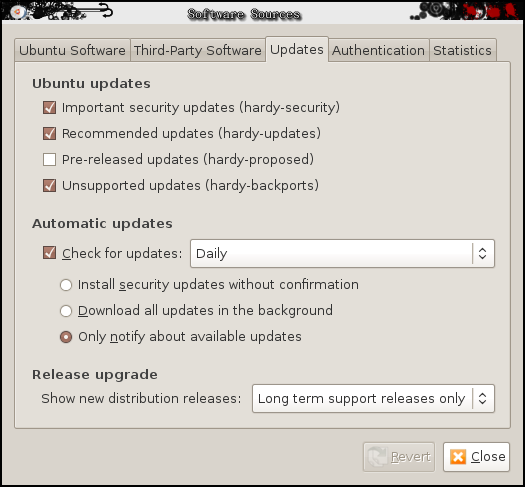Image resolution: width=525 pixels, height=487 pixels.
Task: Toggle Unsupported updates (hardy-backports) checkbox
Action: 49,185
